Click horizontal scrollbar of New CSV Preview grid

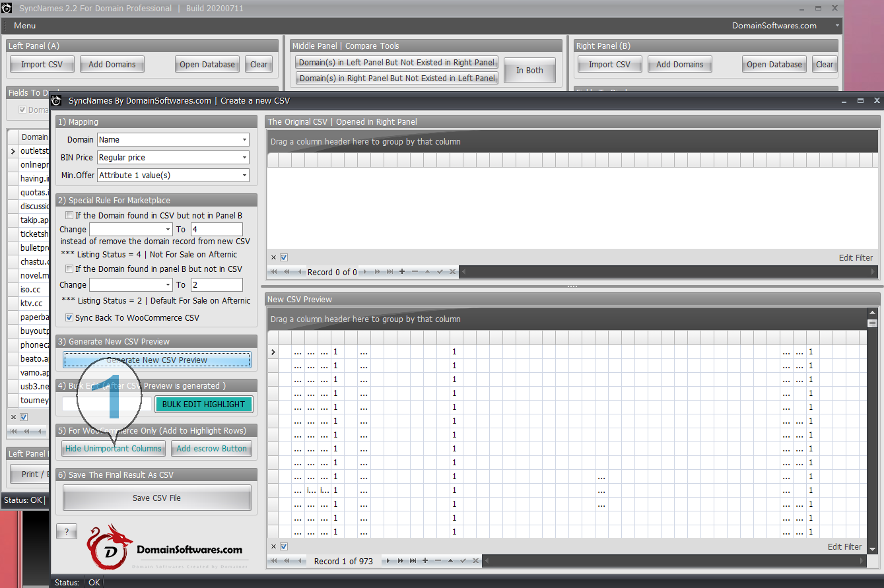(673, 561)
